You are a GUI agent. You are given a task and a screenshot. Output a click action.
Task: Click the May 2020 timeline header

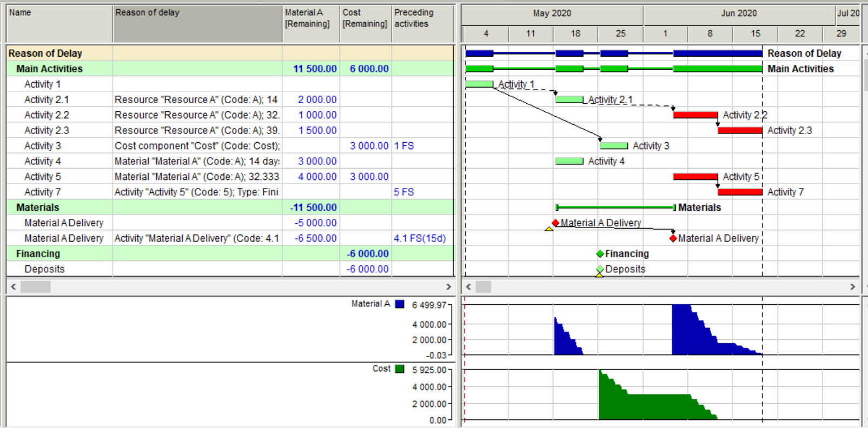click(x=552, y=14)
